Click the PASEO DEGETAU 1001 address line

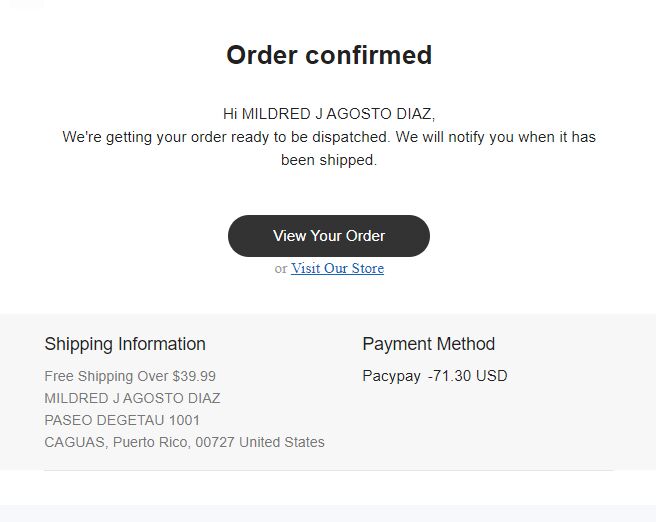coord(122,420)
